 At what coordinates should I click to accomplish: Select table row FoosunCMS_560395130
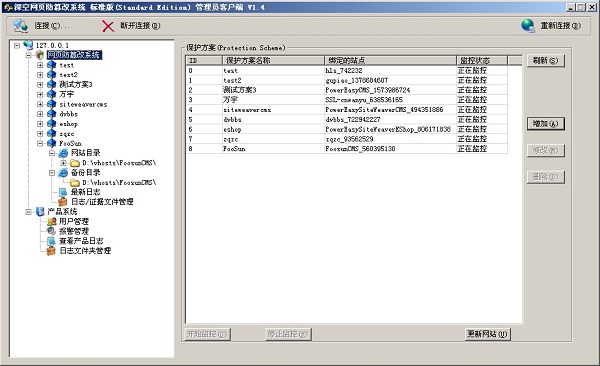(x=347, y=149)
